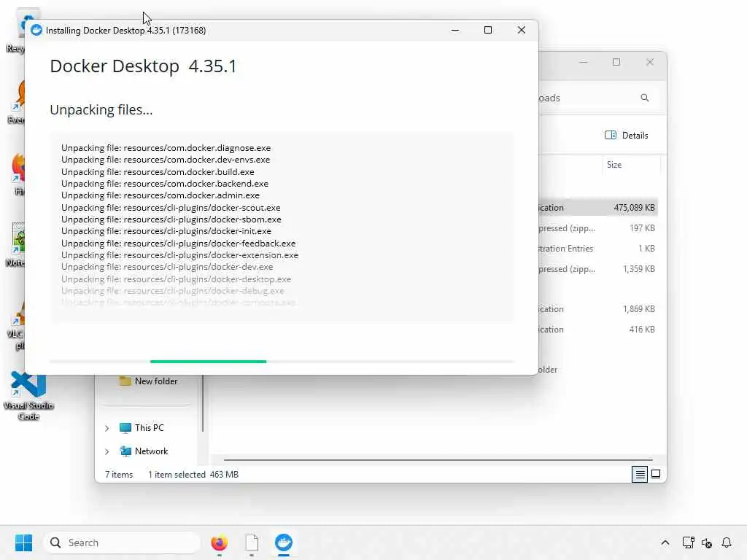Click the File Explorer horizontal scrollbar
Screen dimensions: 747x560
[438, 460]
